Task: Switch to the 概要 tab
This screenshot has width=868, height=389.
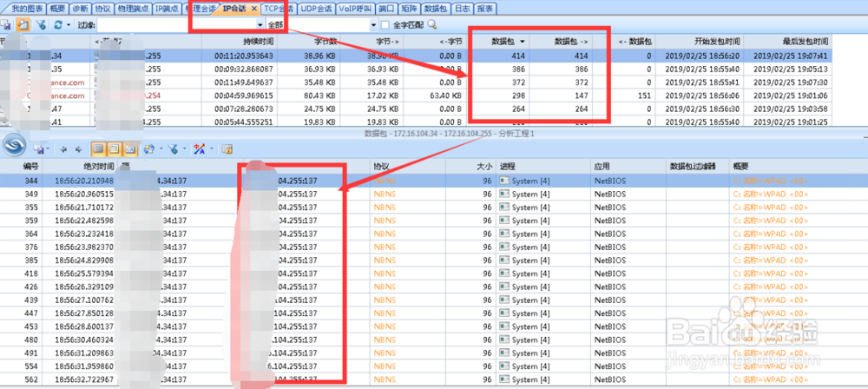Action: pos(56,9)
